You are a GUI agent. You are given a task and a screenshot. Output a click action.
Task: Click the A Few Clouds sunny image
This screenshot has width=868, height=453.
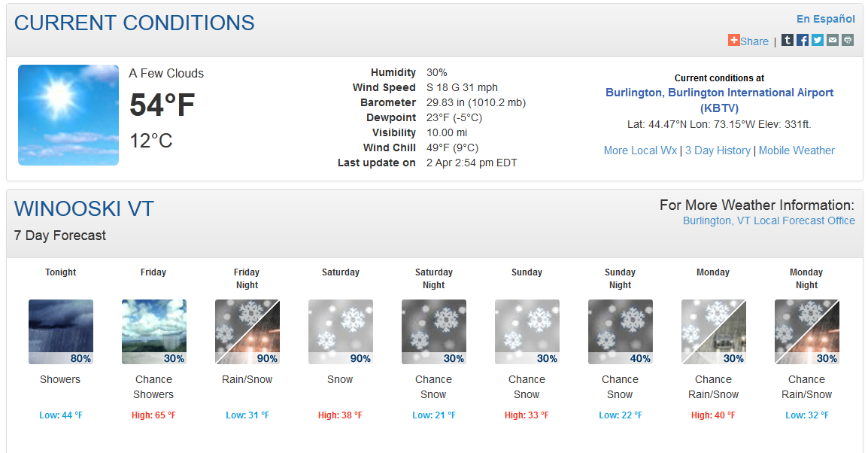point(68,115)
